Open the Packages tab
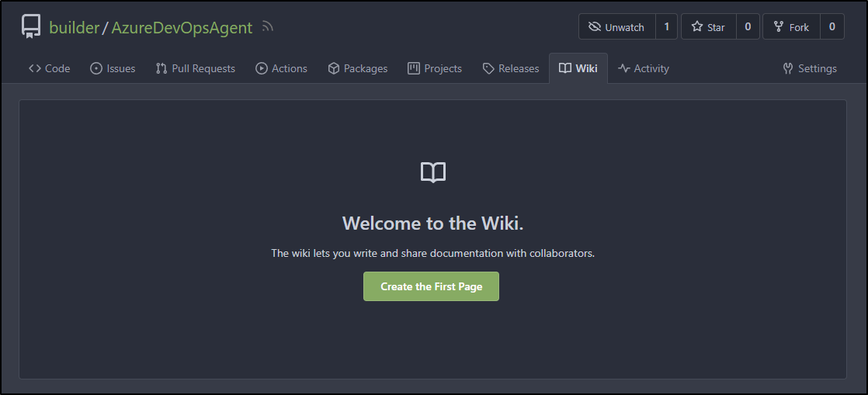The width and height of the screenshot is (868, 395). (x=358, y=68)
